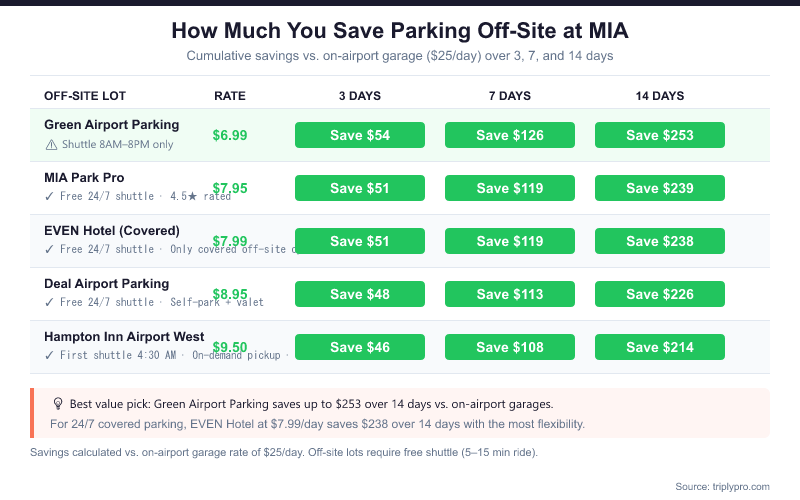This screenshot has height=500, width=800.
Task: Select the Save $119 badge for MIA Park Pro
Action: pyautogui.click(x=510, y=188)
